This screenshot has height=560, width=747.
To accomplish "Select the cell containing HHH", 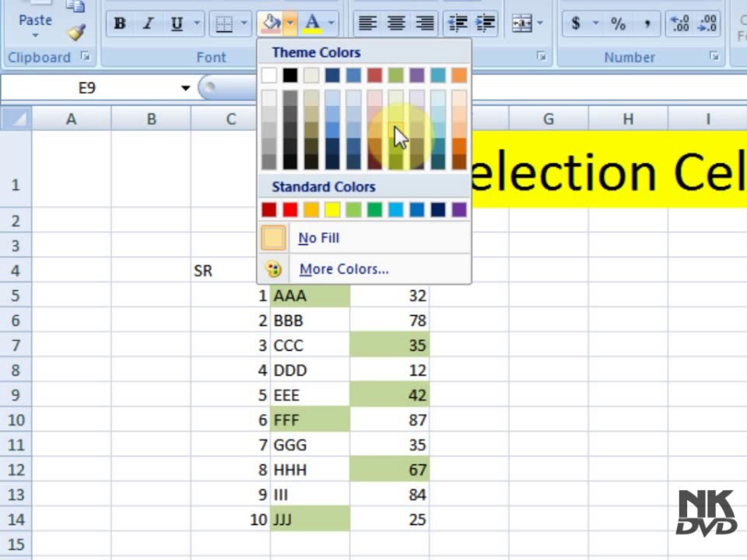I will point(310,470).
